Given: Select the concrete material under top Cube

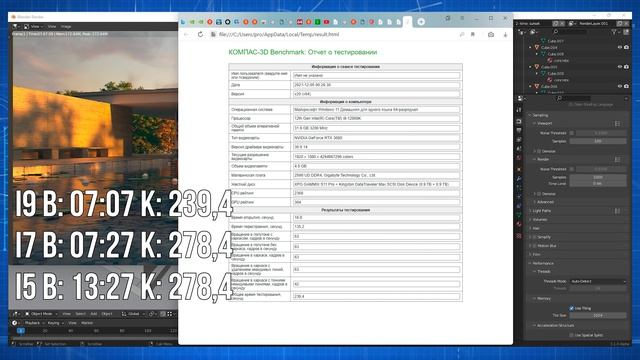Looking at the screenshot, I should 558,60.
